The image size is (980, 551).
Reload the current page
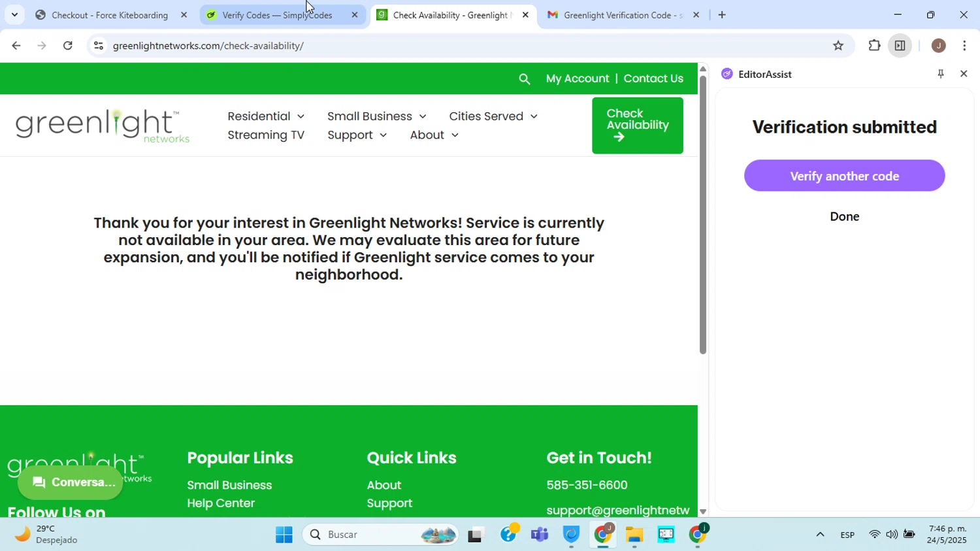[68, 46]
